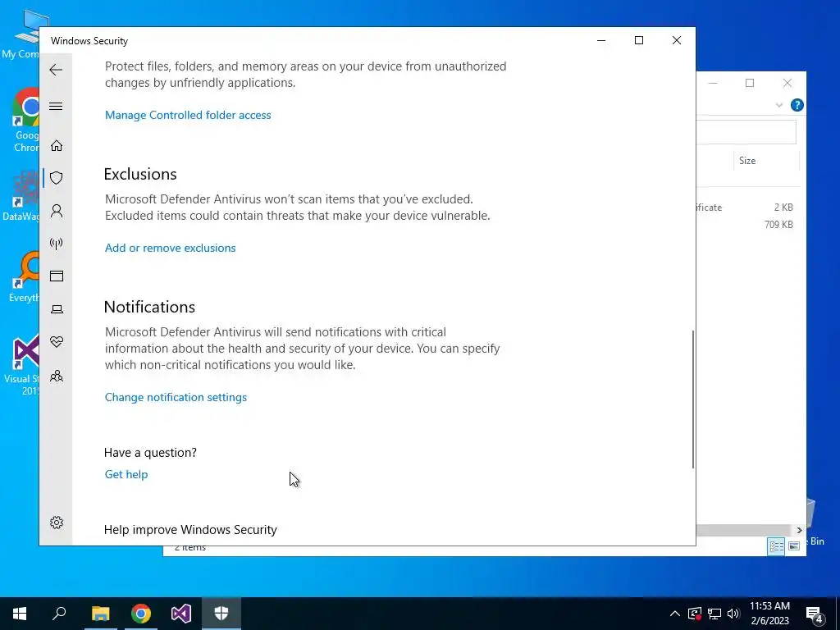Open Device security laptop icon
840x630 pixels.
[57, 309]
